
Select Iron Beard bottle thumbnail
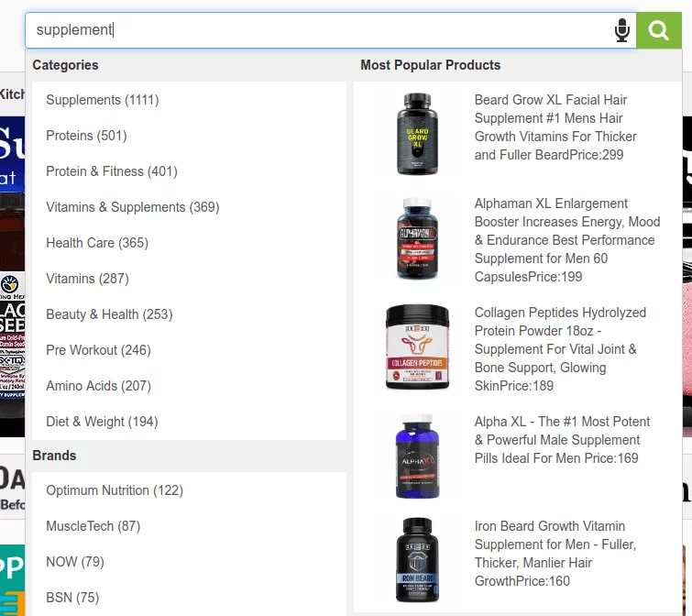417,560
